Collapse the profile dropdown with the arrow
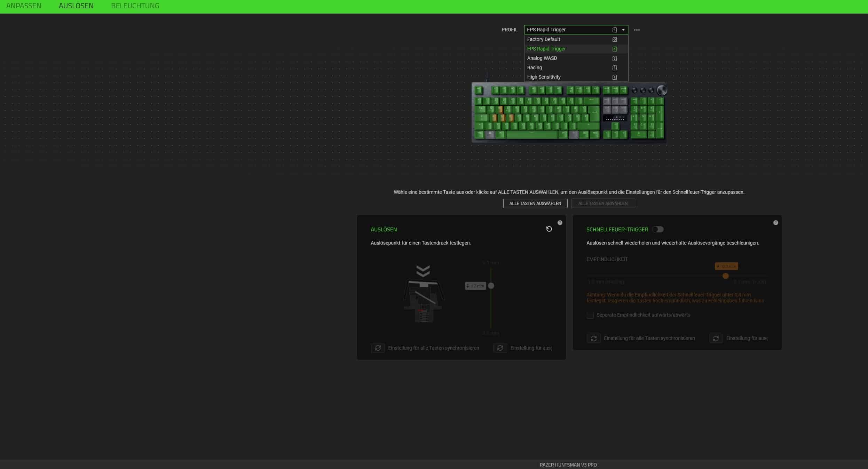The width and height of the screenshot is (868, 469). tap(623, 30)
